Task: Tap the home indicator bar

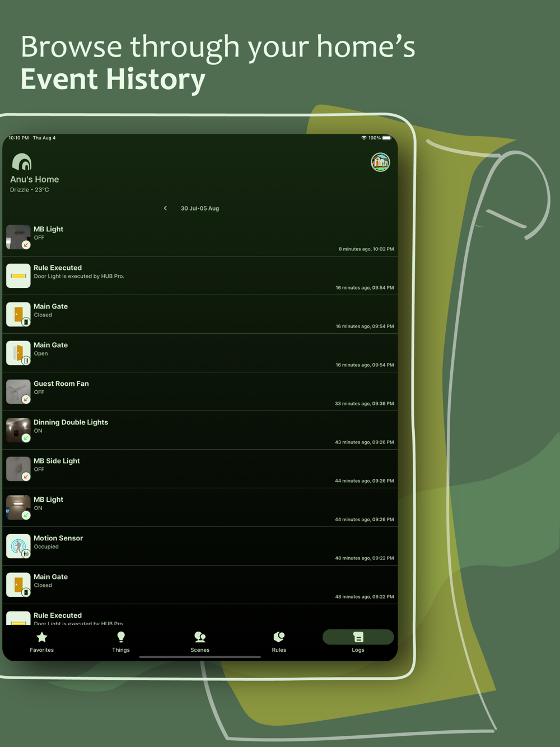Action: 200,657
